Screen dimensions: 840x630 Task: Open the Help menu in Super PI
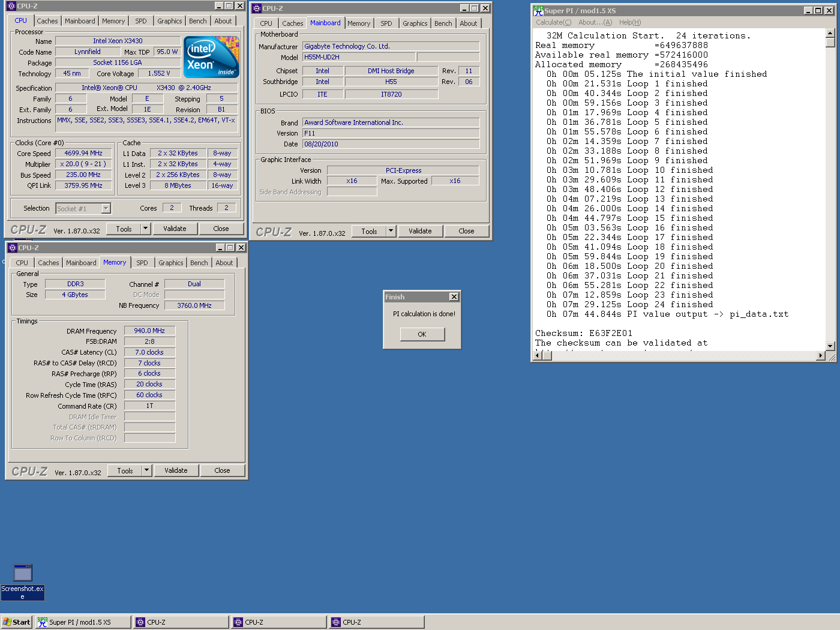630,22
